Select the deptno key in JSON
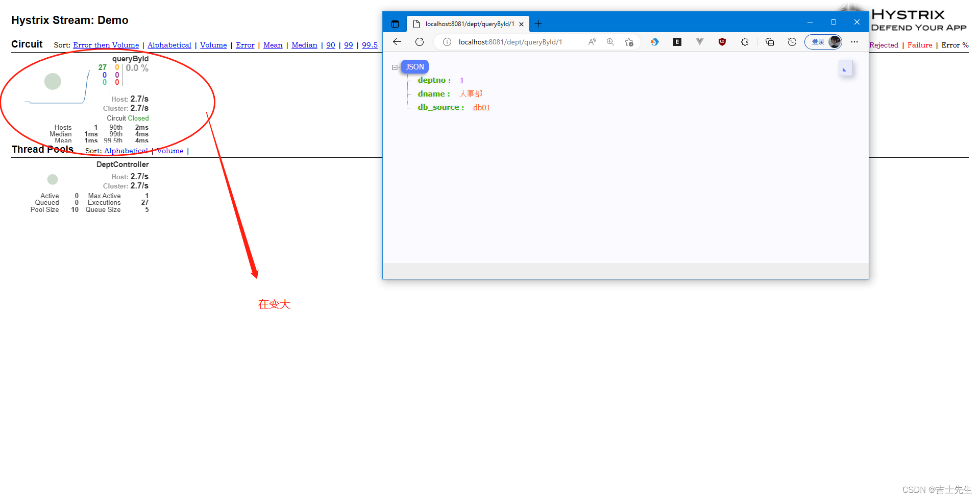This screenshot has height=499, width=980. (432, 80)
